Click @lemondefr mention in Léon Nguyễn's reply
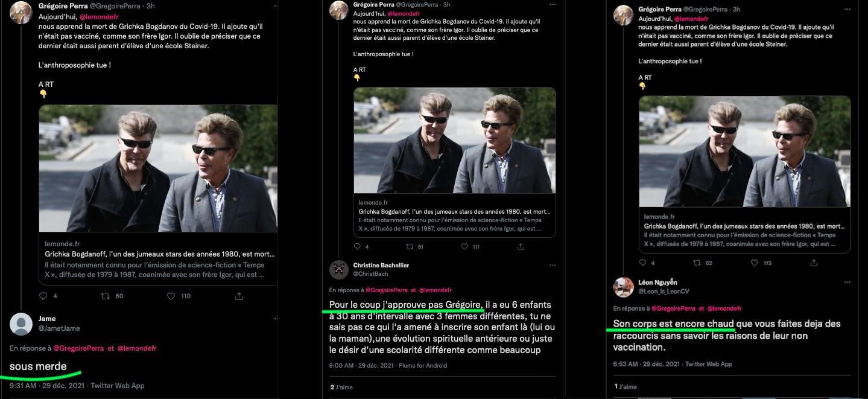Screen dimensions: 868x399 724,308
